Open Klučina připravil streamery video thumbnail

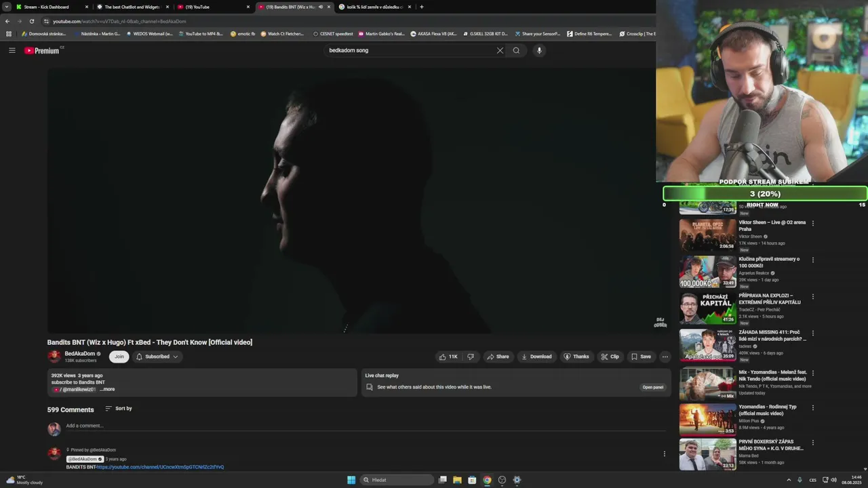click(x=707, y=272)
